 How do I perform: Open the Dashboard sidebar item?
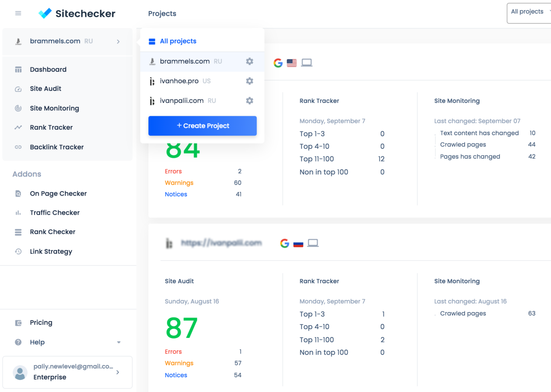48,69
